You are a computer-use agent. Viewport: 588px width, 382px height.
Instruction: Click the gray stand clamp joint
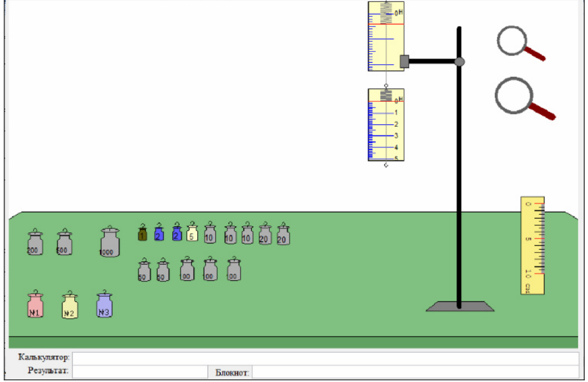(x=459, y=62)
